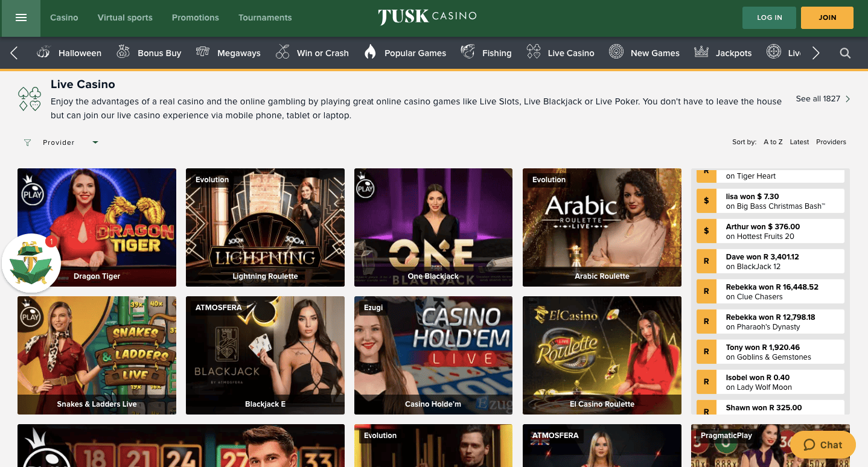Image resolution: width=868 pixels, height=467 pixels.
Task: Expand the Provider dropdown
Action: (x=95, y=142)
